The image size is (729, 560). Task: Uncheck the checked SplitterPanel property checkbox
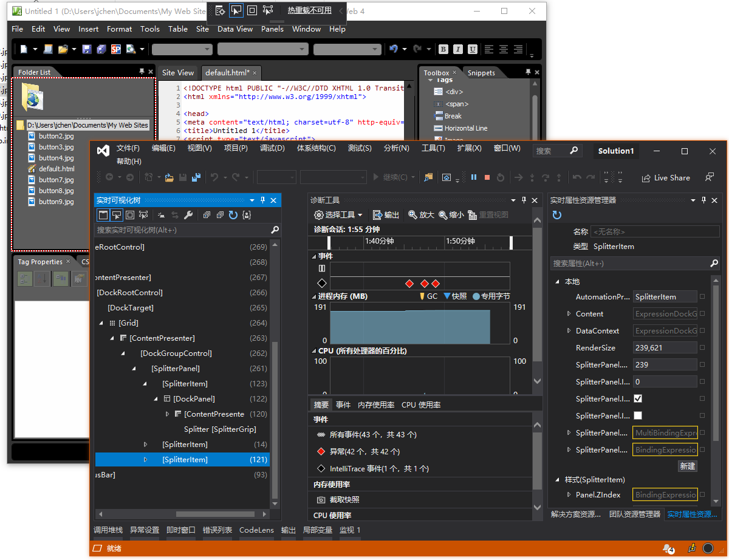point(638,399)
